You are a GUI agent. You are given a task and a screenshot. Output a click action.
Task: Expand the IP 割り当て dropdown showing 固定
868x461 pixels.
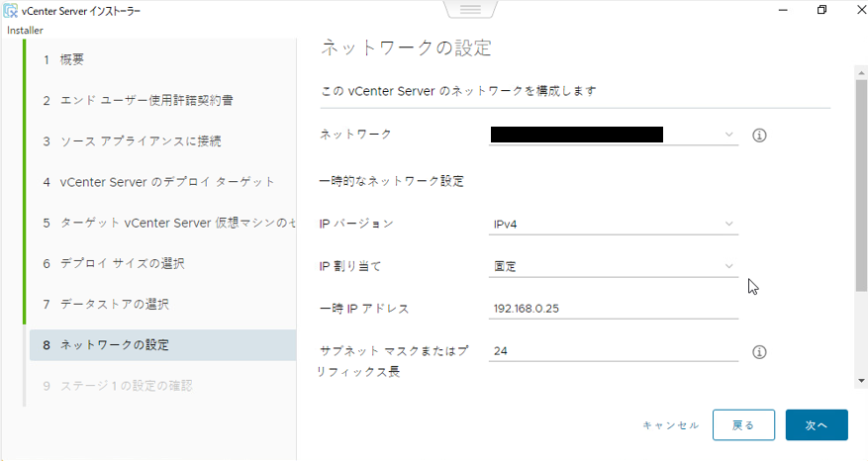tap(614, 266)
